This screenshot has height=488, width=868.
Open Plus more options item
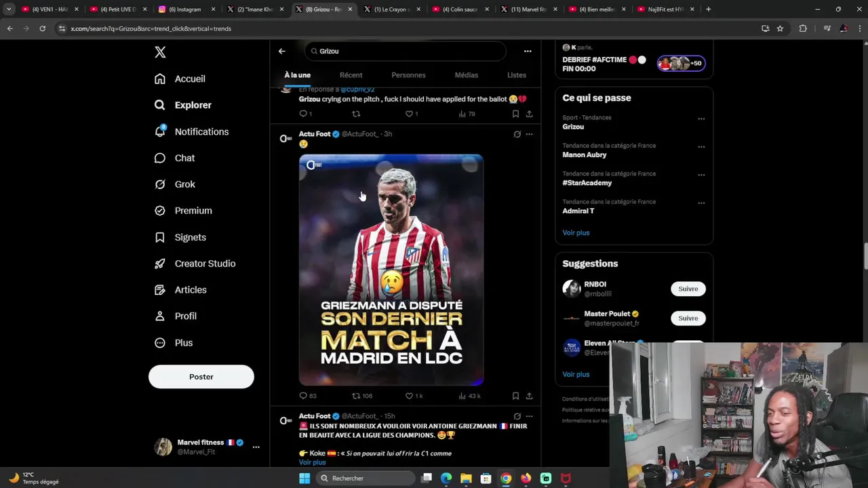[x=174, y=343]
